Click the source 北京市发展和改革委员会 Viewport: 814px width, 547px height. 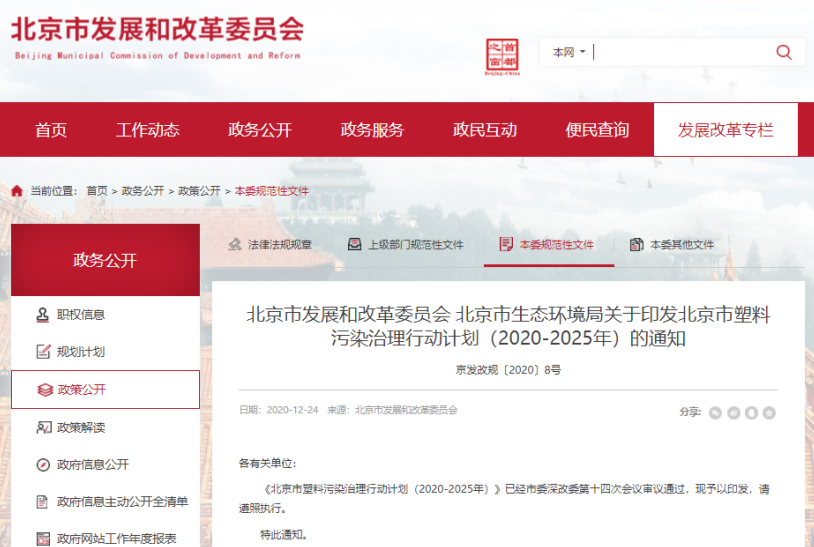click(406, 410)
